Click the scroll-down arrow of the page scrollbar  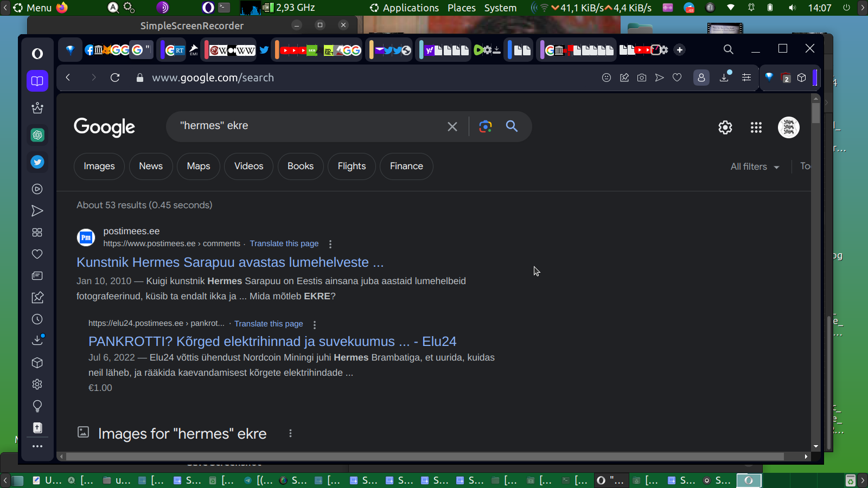coord(816,447)
